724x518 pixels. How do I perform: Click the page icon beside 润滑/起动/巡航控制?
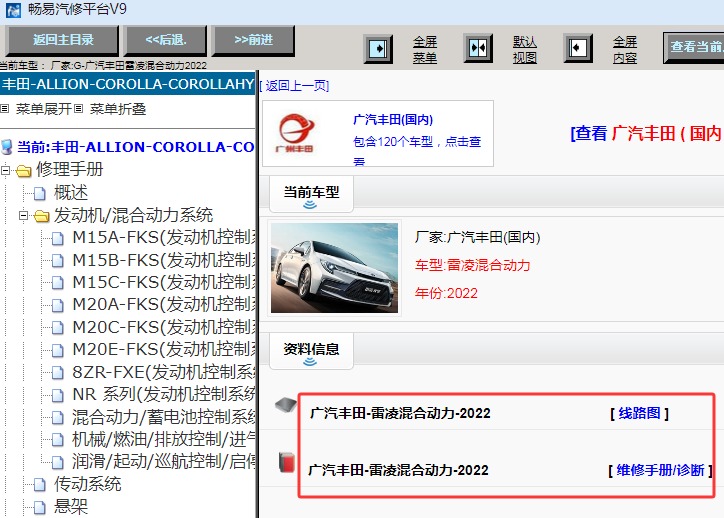tap(58, 462)
